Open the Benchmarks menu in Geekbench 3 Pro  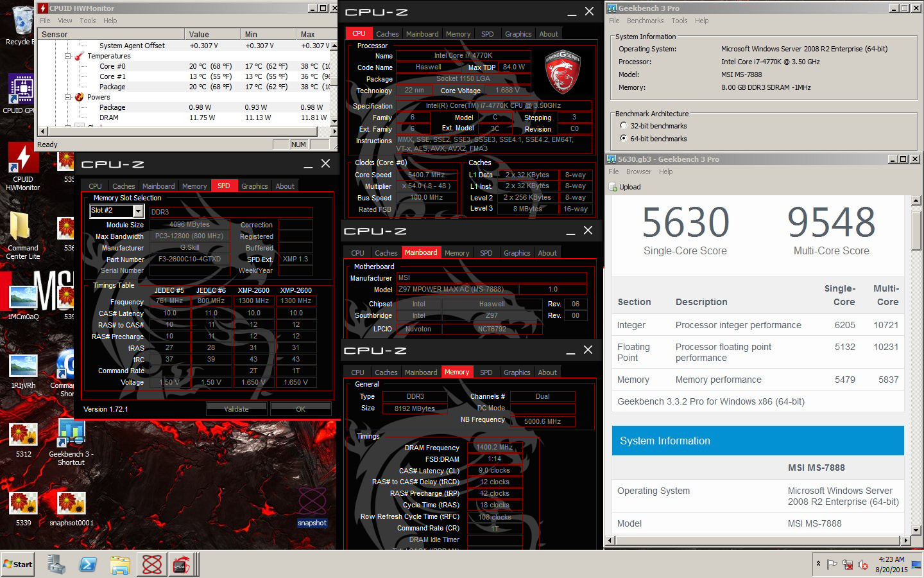click(x=645, y=21)
